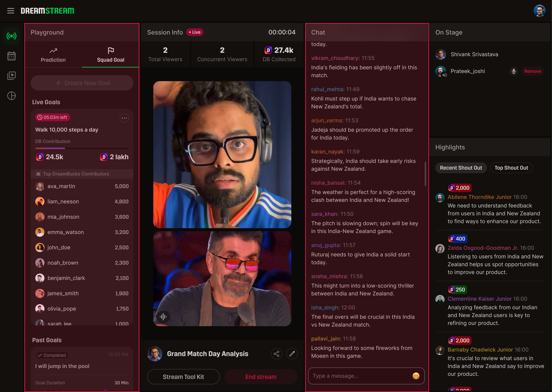Click Top DreamBucks Contributors star icon
Viewport: 552px width, 392px height.
click(38, 174)
